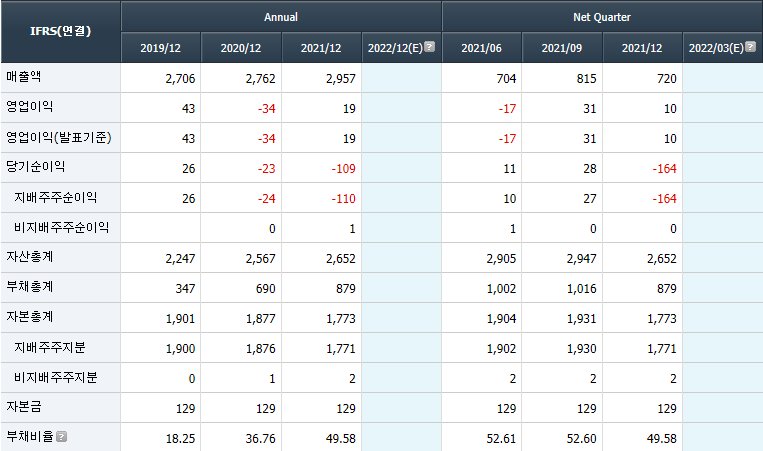
Task: Click the 자본총계 row label
Action: coord(30,317)
